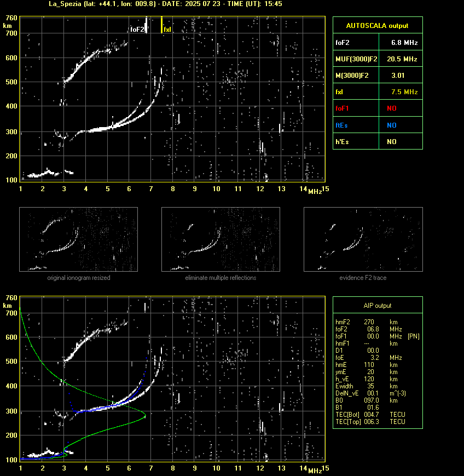Click the 'eliminate multiple reflections' caption
Image resolution: width=464 pixels, height=476 pixels.
tap(221, 278)
